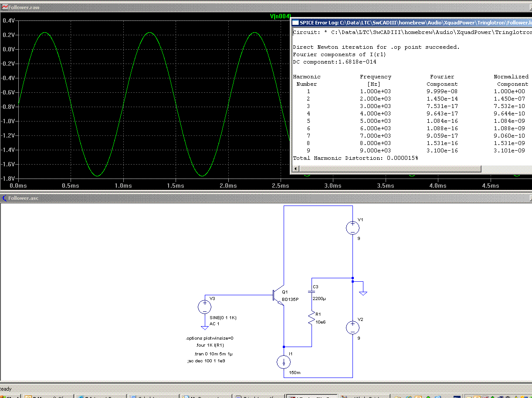This screenshot has height=398, width=532.
Task: Click the .options plotwinsize=0 directive text
Action: [210, 338]
